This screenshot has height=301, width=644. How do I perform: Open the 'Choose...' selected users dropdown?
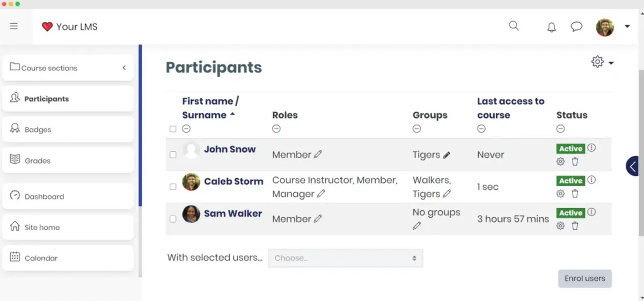[x=346, y=258]
